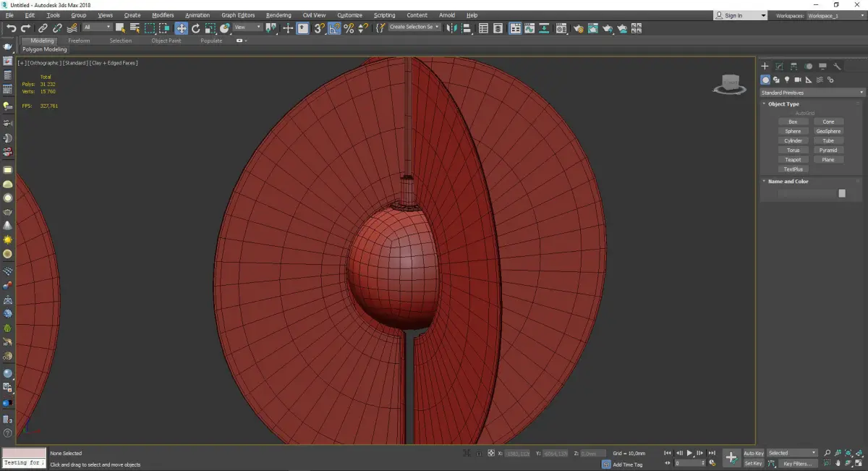The image size is (868, 471).
Task: Activate the Select Object tool
Action: (120, 28)
